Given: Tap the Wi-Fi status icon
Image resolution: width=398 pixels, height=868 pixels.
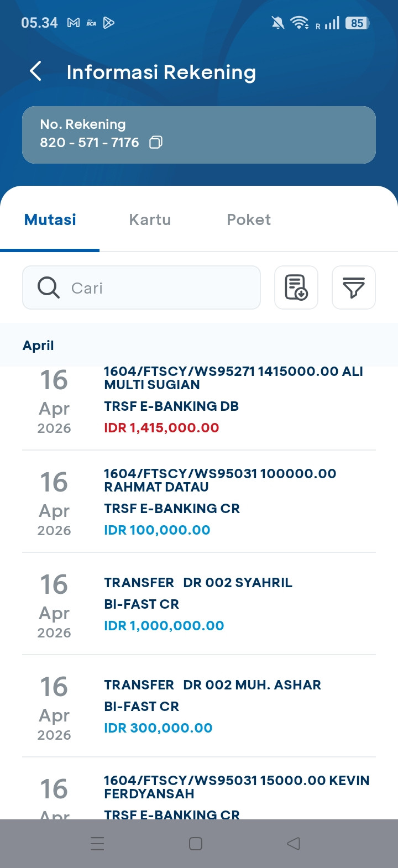Looking at the screenshot, I should (x=299, y=23).
